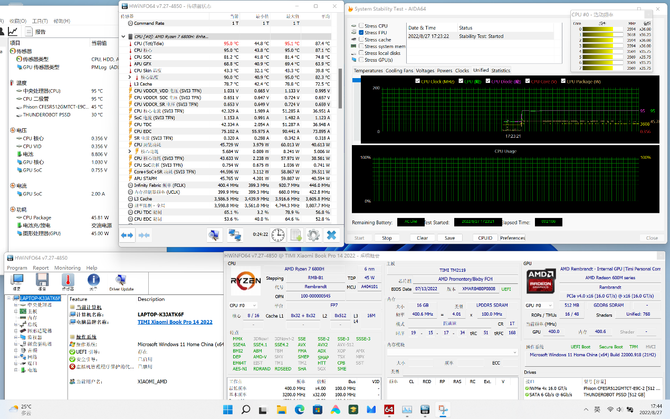Click the magnifier monitor icon in sensor toolbar

(214, 235)
